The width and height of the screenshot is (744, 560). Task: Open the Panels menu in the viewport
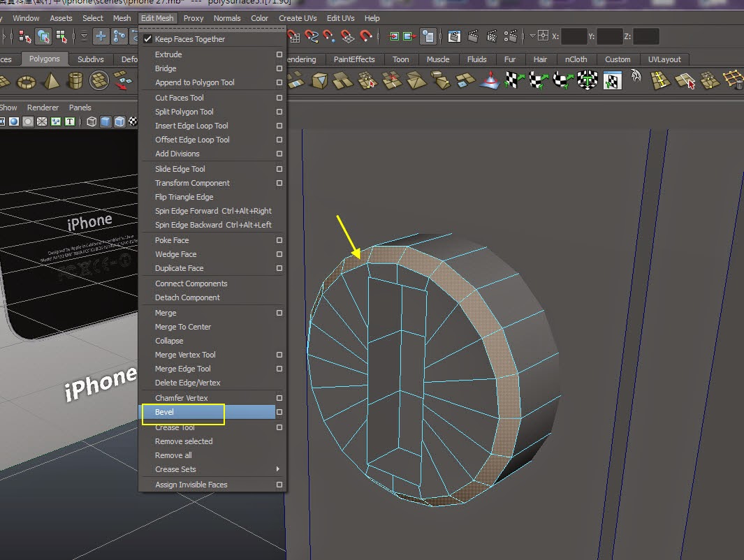tap(80, 108)
